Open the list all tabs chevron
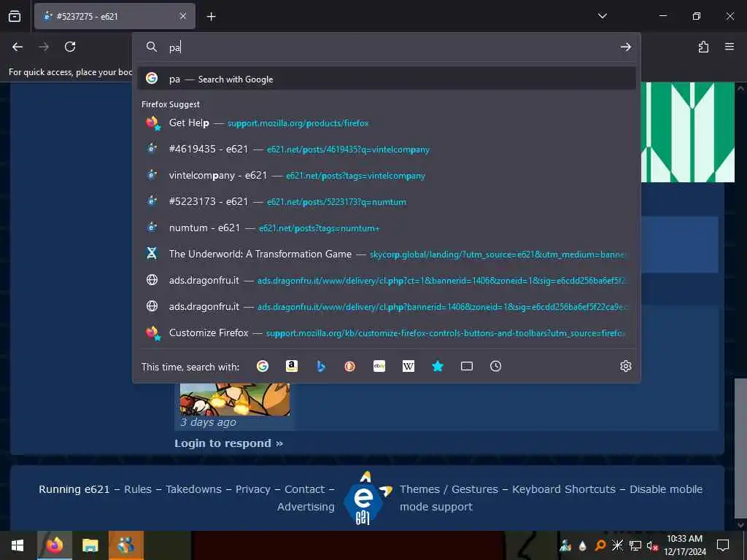This screenshot has height=560, width=747. point(602,16)
